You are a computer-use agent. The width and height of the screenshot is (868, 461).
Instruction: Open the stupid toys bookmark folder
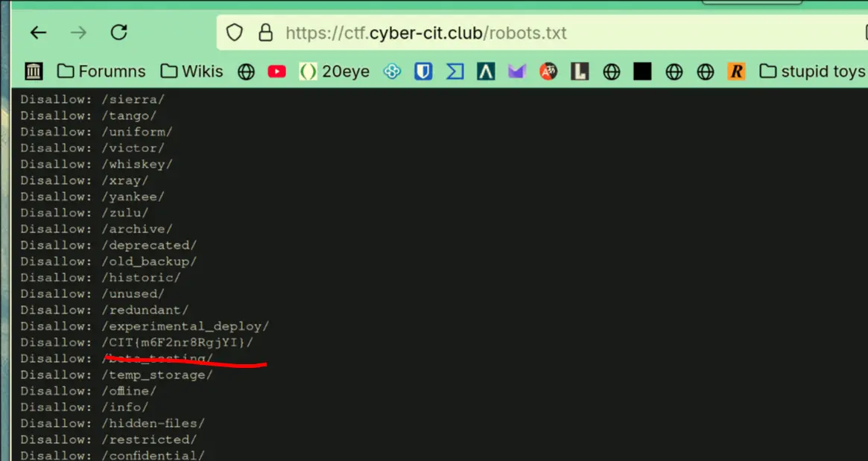812,71
